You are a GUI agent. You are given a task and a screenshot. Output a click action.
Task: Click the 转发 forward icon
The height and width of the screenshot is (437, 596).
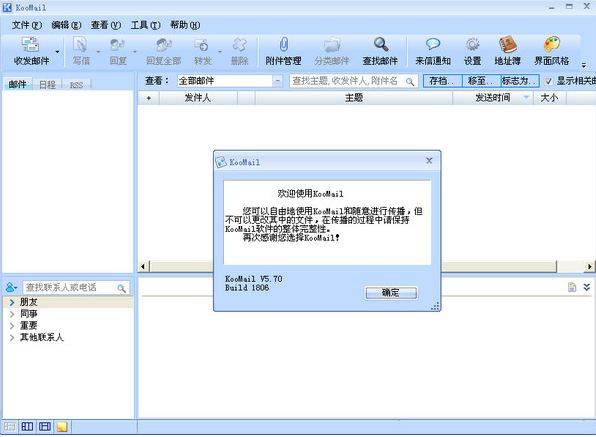click(201, 44)
